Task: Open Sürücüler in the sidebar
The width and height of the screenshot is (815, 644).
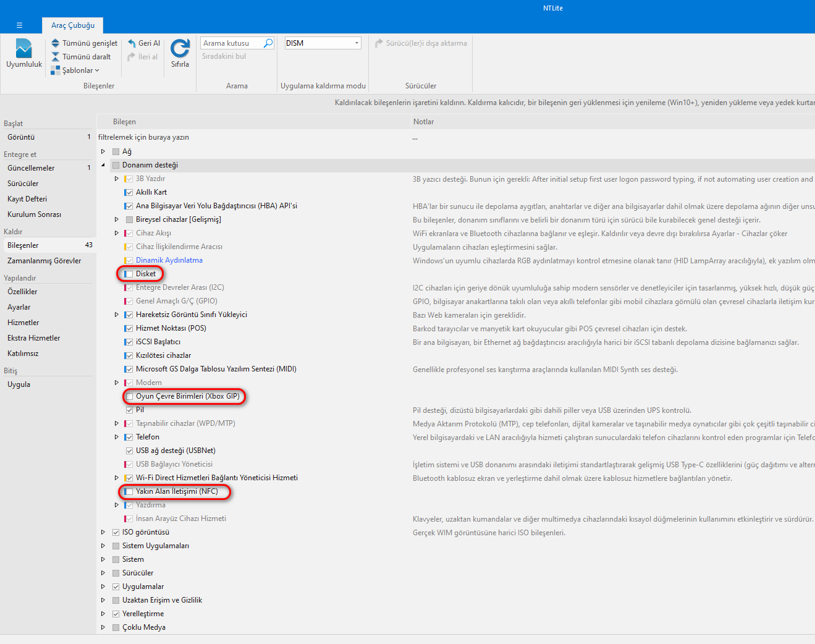Action: [48, 184]
